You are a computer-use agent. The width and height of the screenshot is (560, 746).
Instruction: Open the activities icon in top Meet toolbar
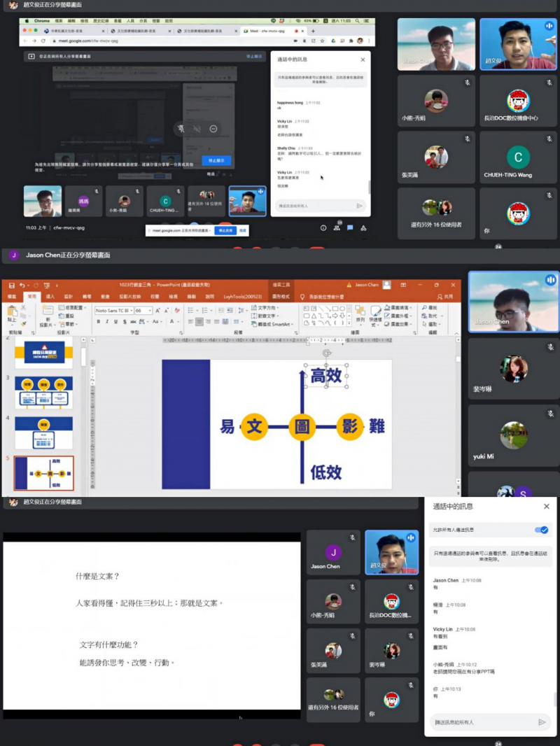tap(363, 227)
